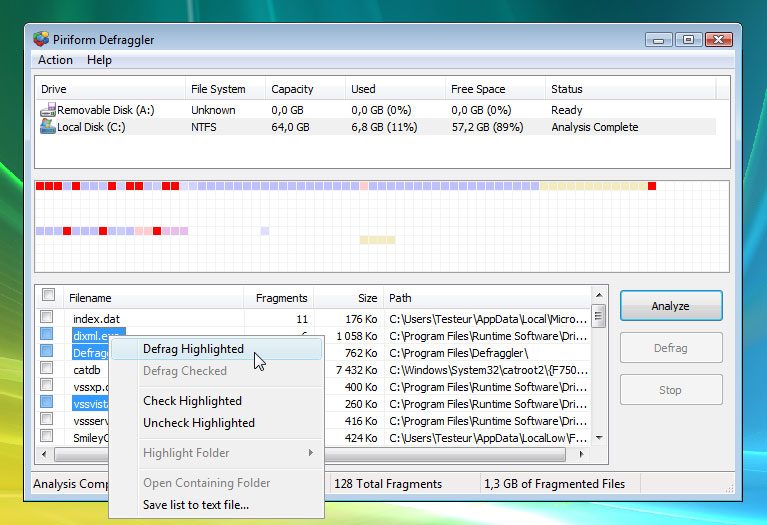The image size is (767, 525).
Task: Click the Piriform Defraggler title bar icon
Action: [x=40, y=39]
